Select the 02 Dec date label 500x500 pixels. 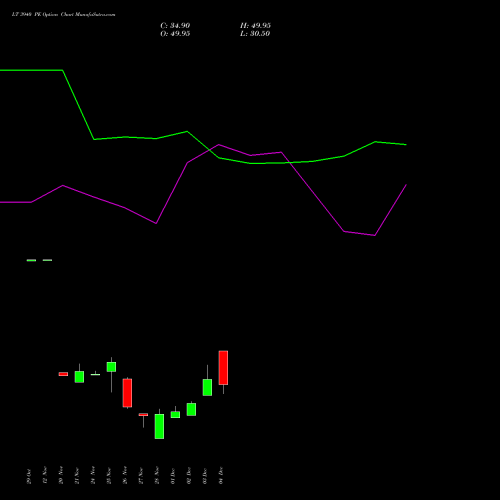point(189,476)
